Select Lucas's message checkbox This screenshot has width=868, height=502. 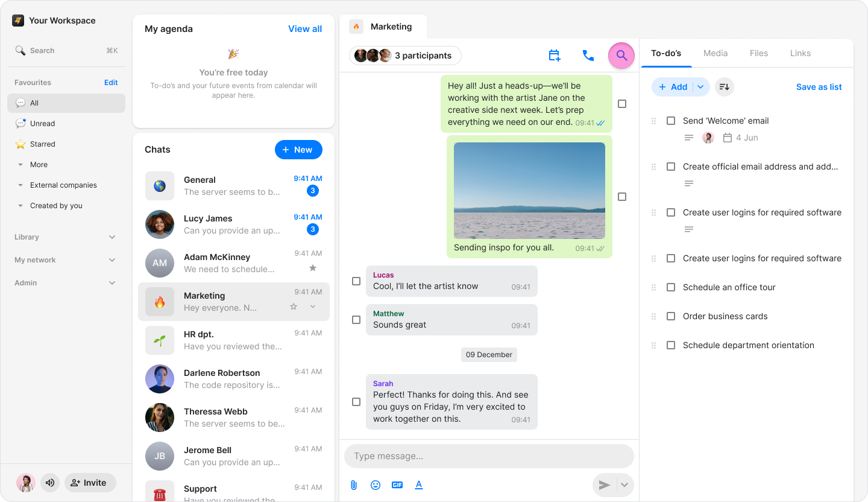(356, 281)
